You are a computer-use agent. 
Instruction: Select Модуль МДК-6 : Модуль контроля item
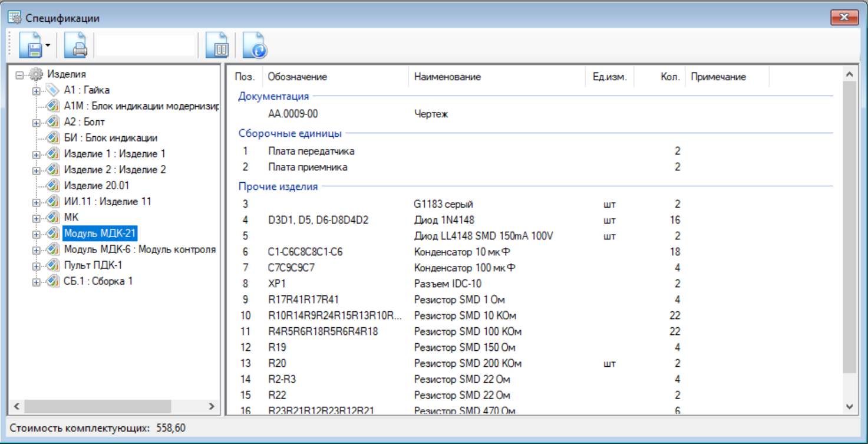(140, 249)
